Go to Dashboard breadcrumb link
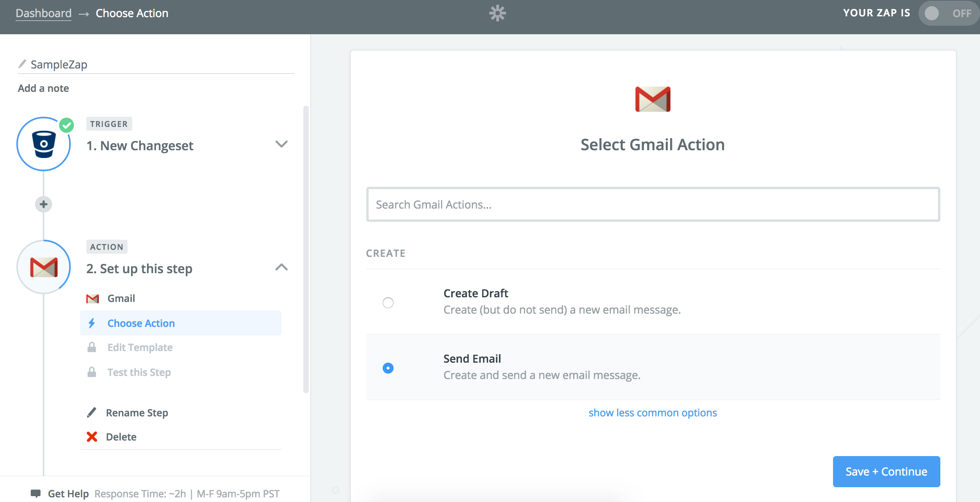The width and height of the screenshot is (980, 502). 44,13
